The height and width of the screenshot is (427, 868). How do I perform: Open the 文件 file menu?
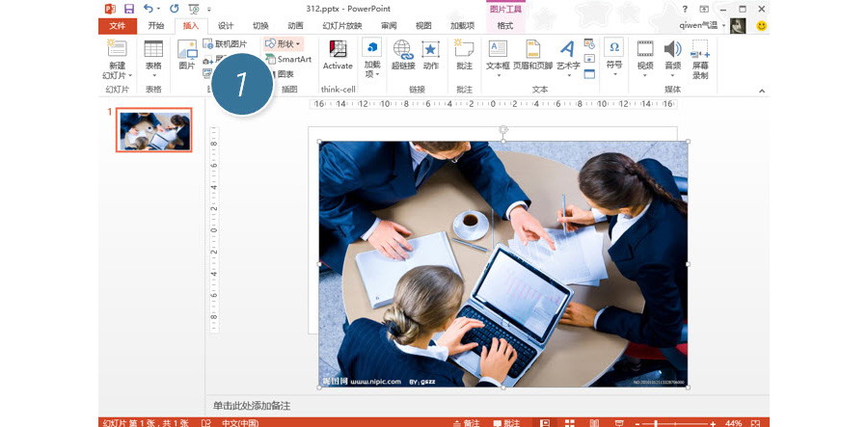[x=117, y=26]
